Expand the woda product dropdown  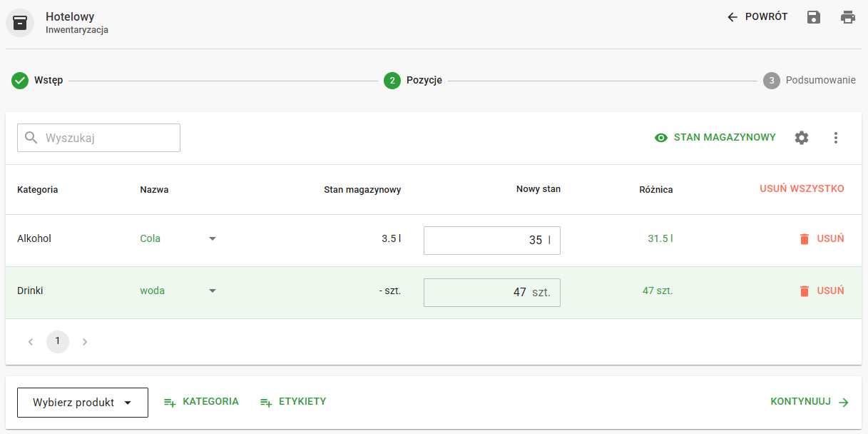click(212, 291)
